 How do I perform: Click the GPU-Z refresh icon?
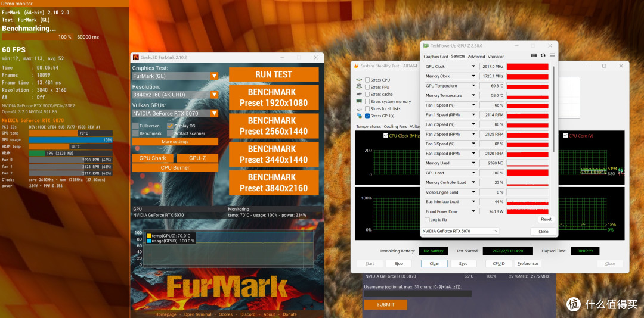coord(543,55)
